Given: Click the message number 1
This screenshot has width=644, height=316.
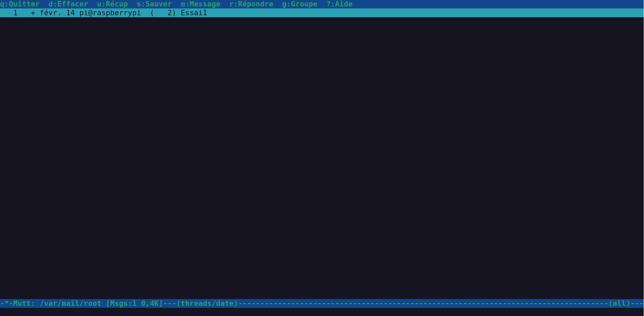Looking at the screenshot, I should click(15, 13).
